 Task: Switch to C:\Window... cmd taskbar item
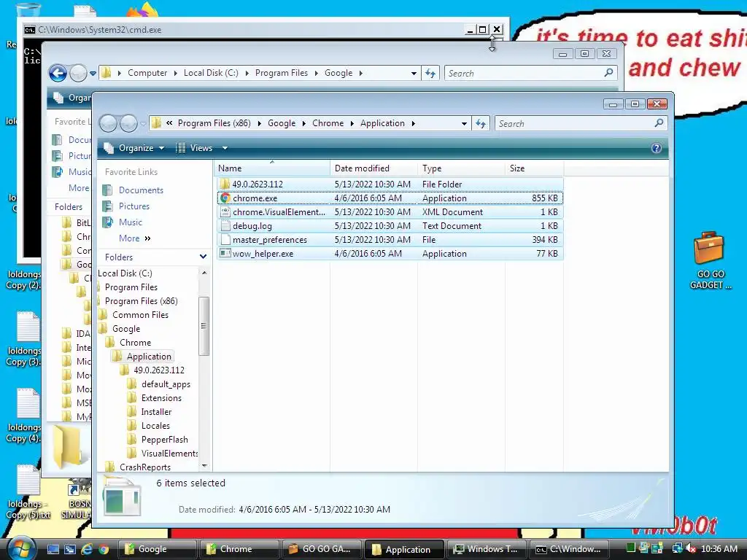[x=569, y=549]
